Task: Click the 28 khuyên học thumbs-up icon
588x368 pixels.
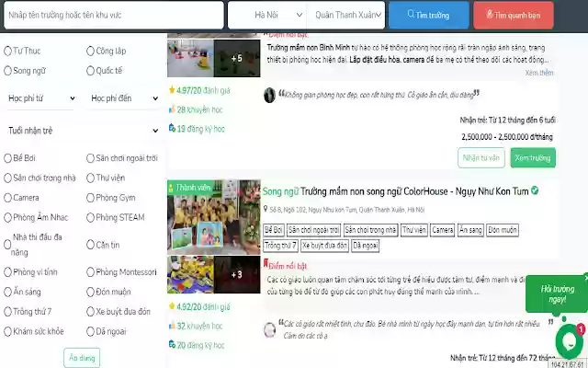Action: pyautogui.click(x=172, y=109)
